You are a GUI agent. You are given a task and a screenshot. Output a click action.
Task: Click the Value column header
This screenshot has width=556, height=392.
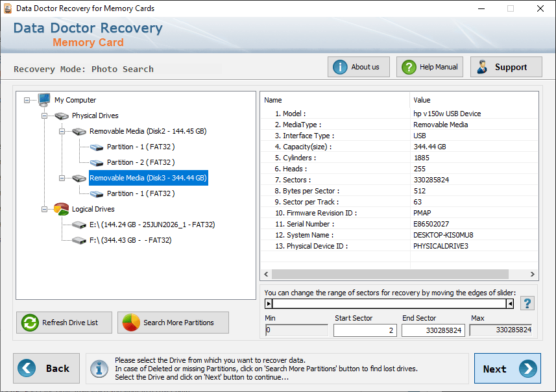tap(474, 100)
